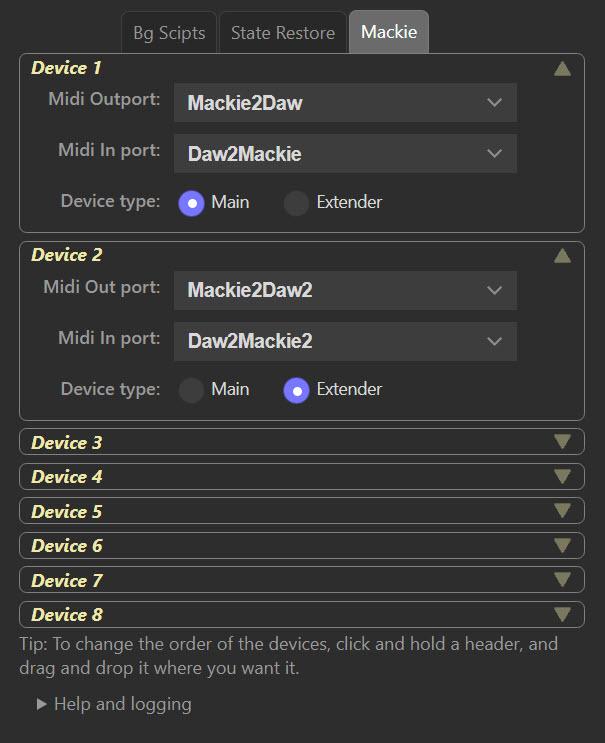
Task: Open the Daw2Mackie Midi In port dropdown
Action: [x=345, y=154]
